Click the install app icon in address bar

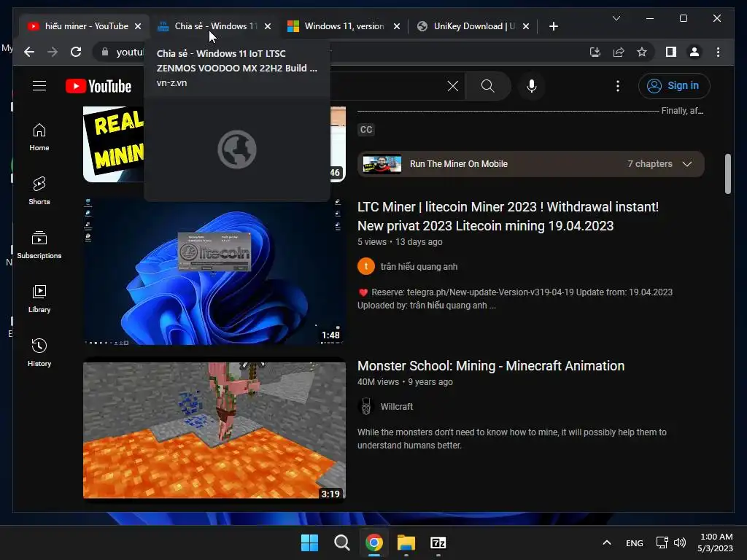595,52
